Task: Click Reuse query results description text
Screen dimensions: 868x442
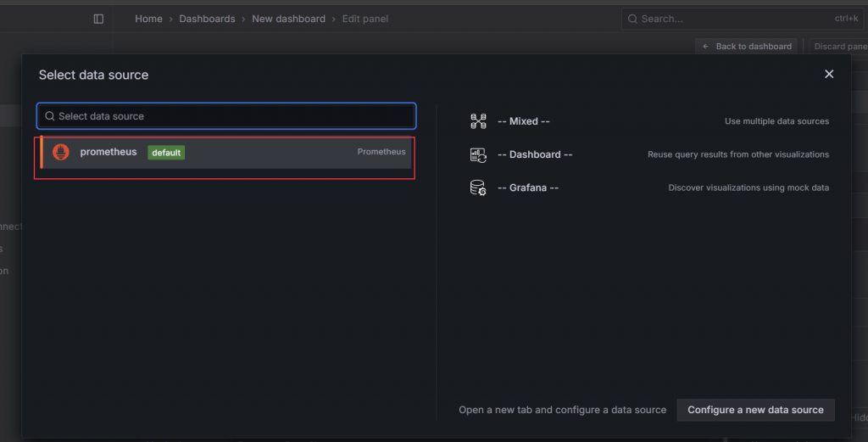Action: [738, 154]
